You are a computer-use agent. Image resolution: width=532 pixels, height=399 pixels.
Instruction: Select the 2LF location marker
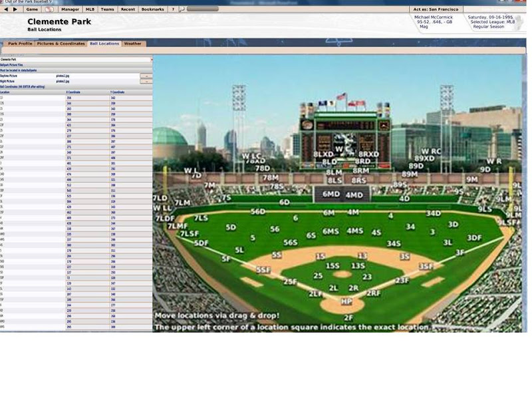(x=315, y=294)
